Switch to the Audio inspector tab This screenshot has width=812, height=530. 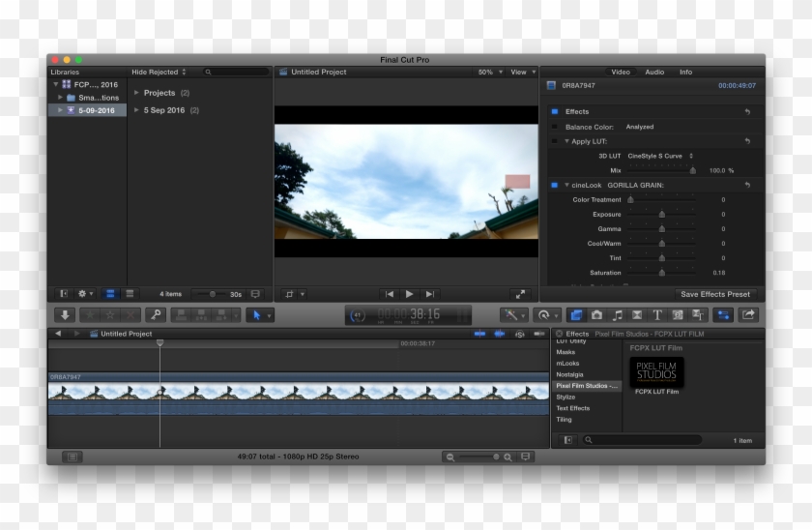(654, 72)
